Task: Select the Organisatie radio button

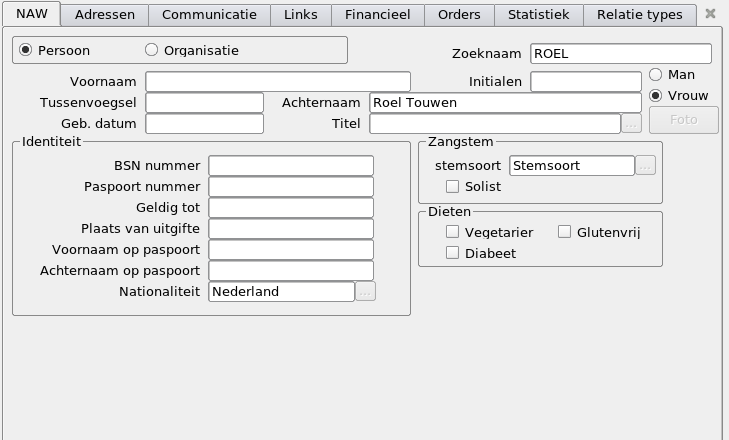Action: [x=152, y=50]
